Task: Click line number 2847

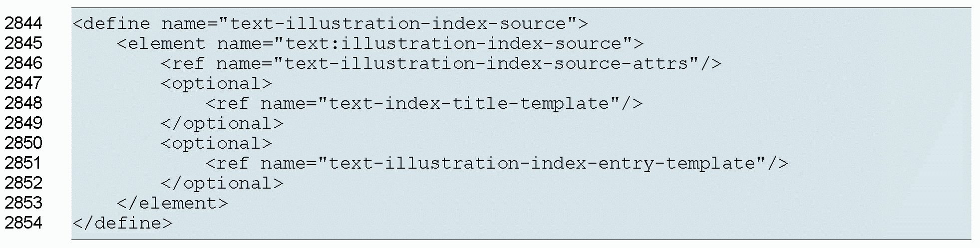Action: [x=23, y=83]
